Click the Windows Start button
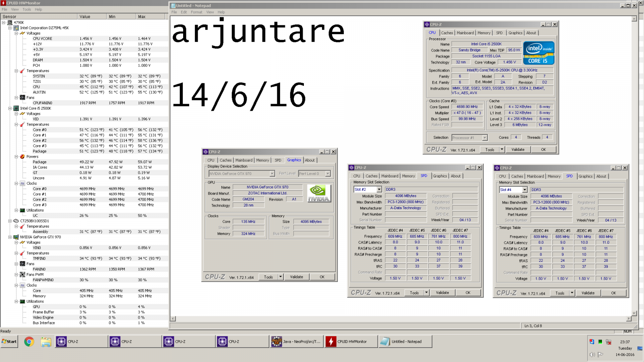 point(9,341)
